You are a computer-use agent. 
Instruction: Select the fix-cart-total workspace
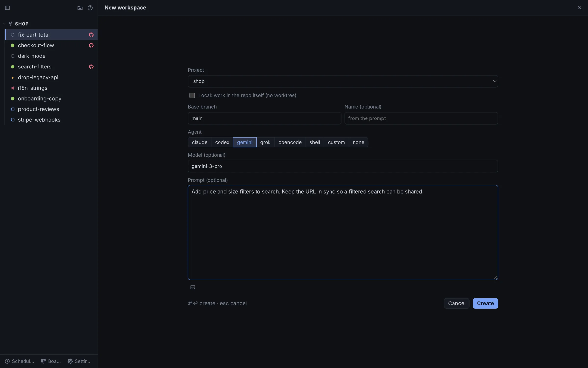click(x=51, y=35)
